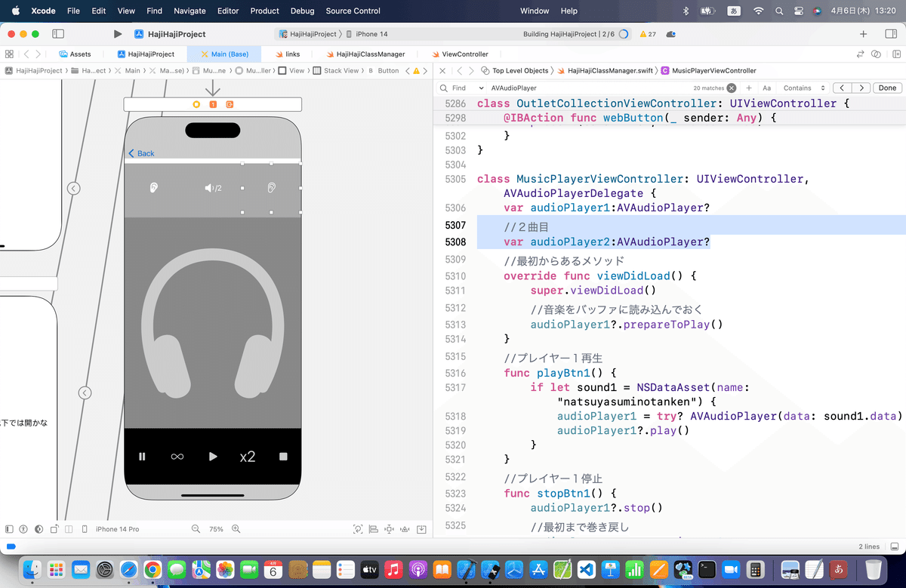Screen dimensions: 906x588
Task: Click the plus Library button in the toolbar
Action: tap(863, 34)
